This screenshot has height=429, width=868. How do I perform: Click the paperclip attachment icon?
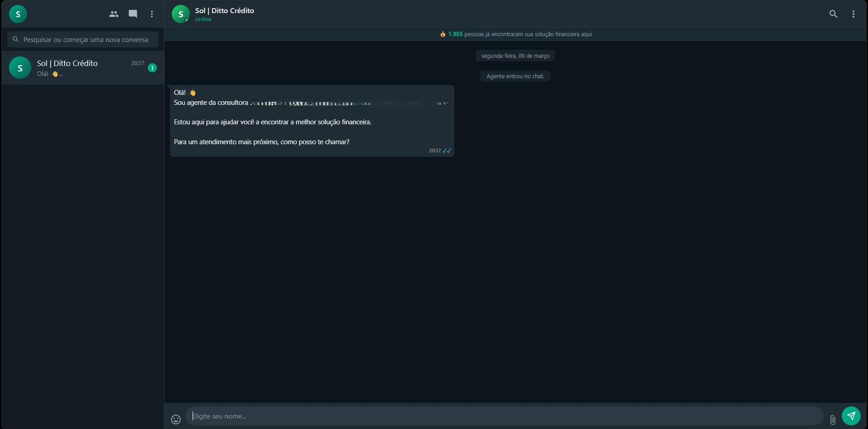pyautogui.click(x=833, y=420)
